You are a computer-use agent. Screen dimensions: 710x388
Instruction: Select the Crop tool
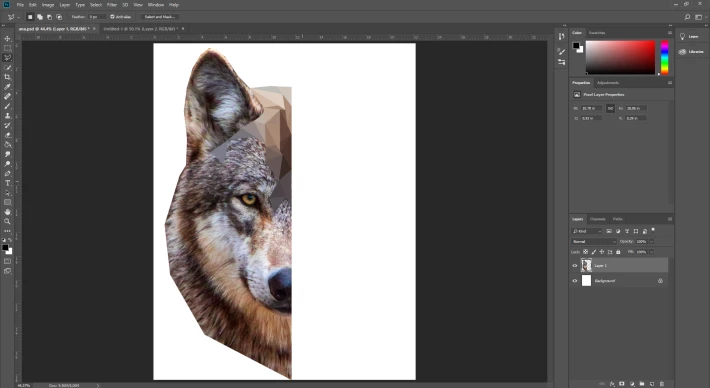(x=7, y=77)
